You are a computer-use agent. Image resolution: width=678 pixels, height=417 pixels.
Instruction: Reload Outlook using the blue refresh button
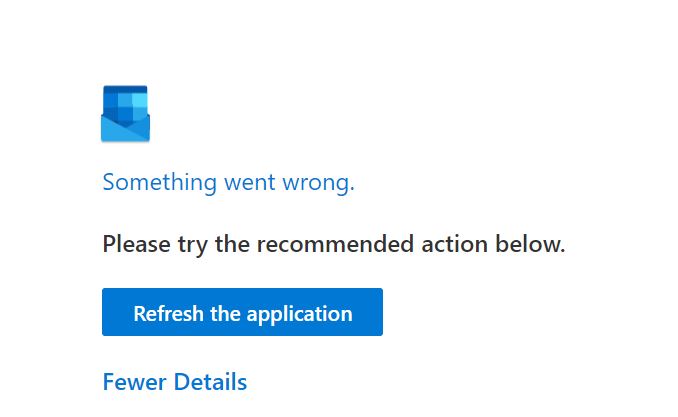[242, 312]
